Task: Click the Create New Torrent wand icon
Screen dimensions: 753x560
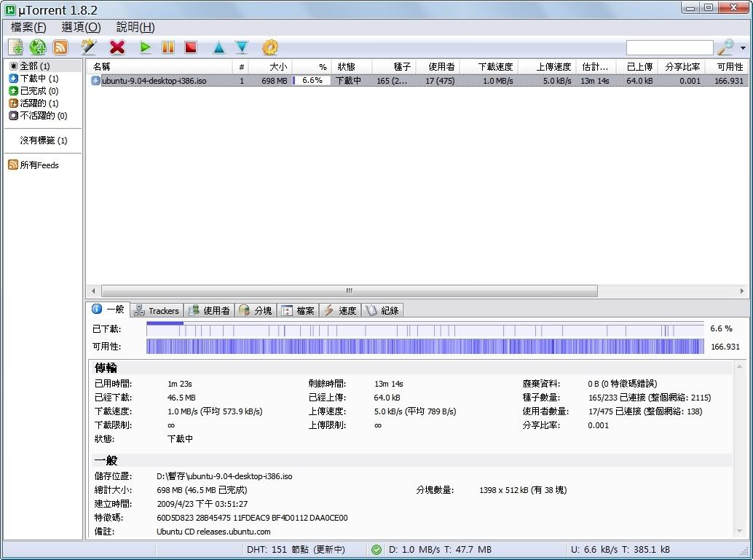Action: [89, 47]
